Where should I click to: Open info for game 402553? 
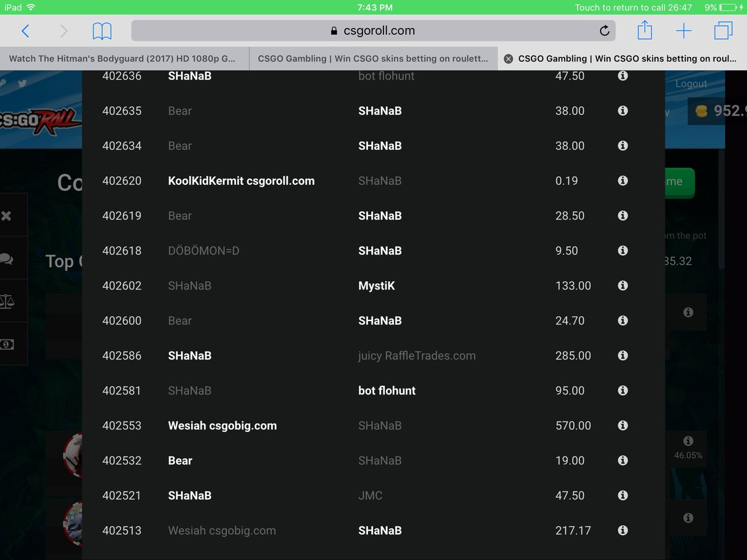pyautogui.click(x=622, y=426)
